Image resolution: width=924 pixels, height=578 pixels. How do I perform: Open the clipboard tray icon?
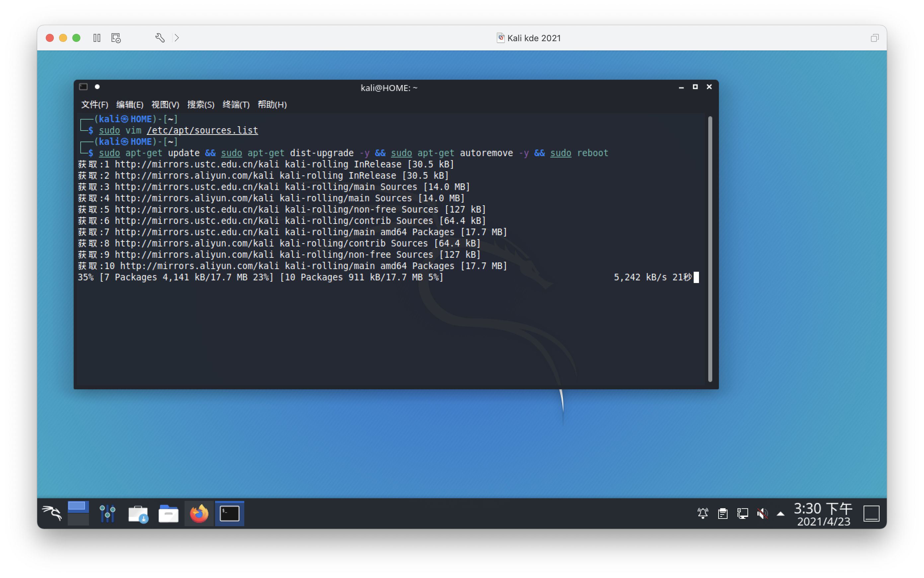(x=723, y=514)
